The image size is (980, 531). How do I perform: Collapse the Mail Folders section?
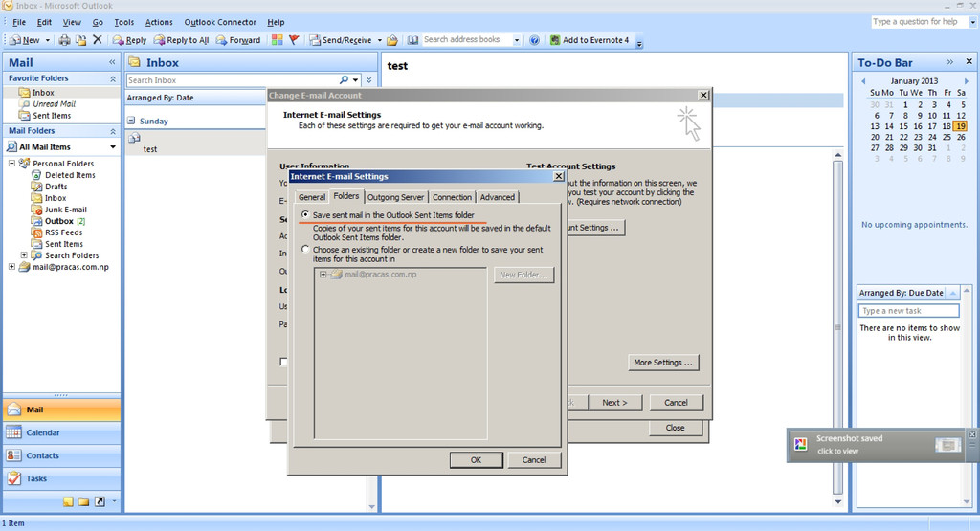point(113,131)
